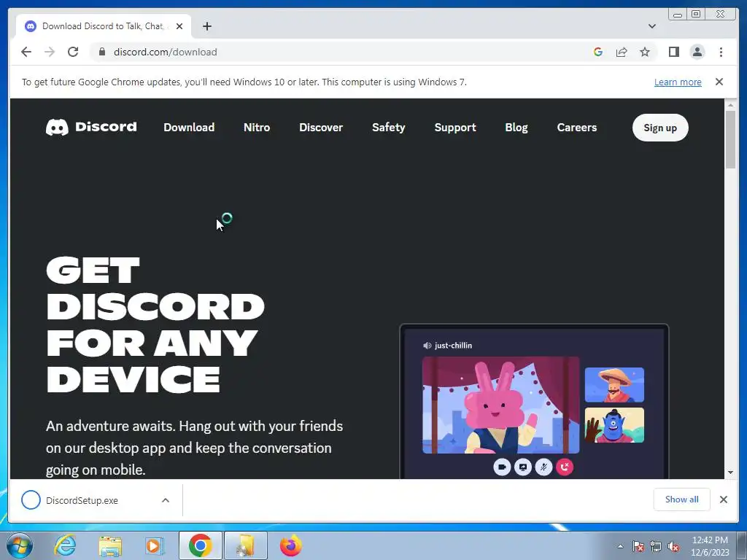This screenshot has width=747, height=560.
Task: Click the muted microphone icon in the illustration
Action: pyautogui.click(x=543, y=467)
